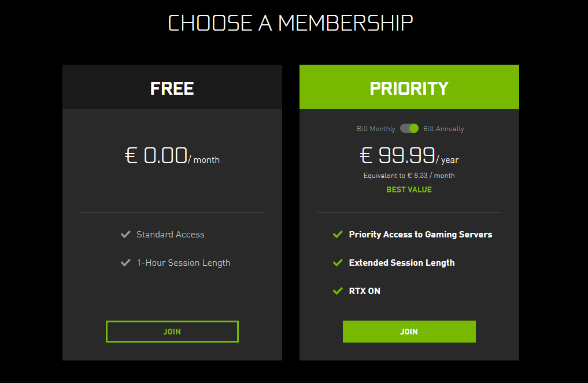
Task: Click the green checkmark beside Priority Access to Gaming Servers
Action: 338,235
